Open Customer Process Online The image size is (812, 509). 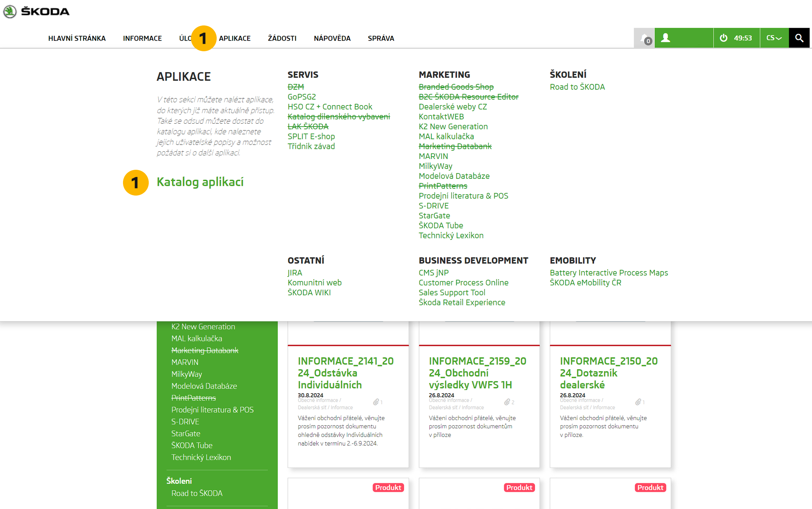[464, 283]
